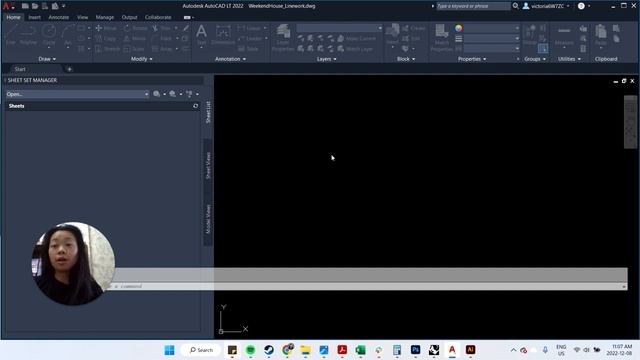Open Layer Properties manager

(283, 38)
